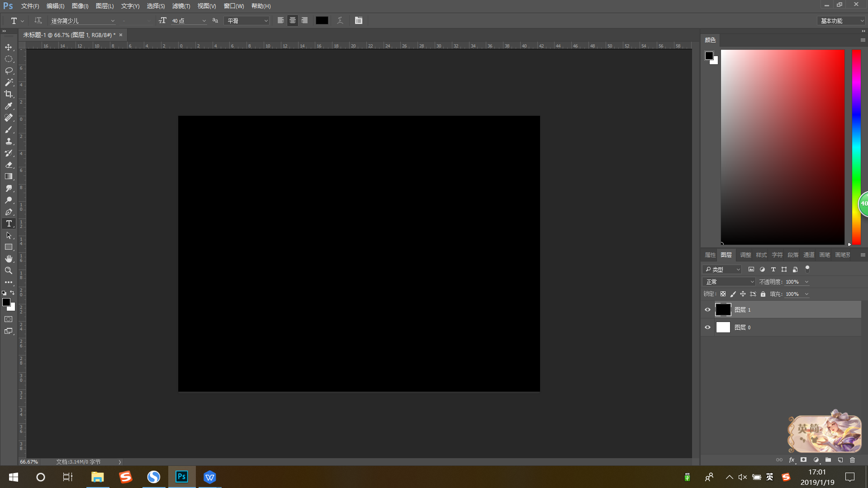This screenshot has width=868, height=488.
Task: Open the Image menu
Action: click(x=80, y=6)
